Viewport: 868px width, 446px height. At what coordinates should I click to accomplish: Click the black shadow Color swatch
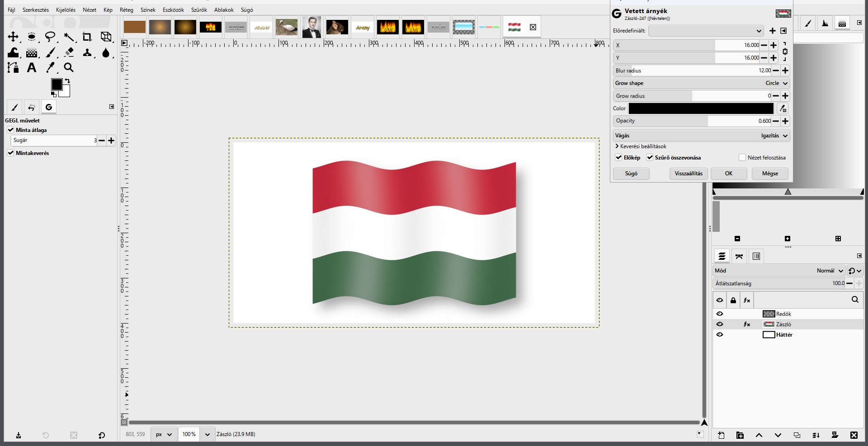[x=701, y=108]
